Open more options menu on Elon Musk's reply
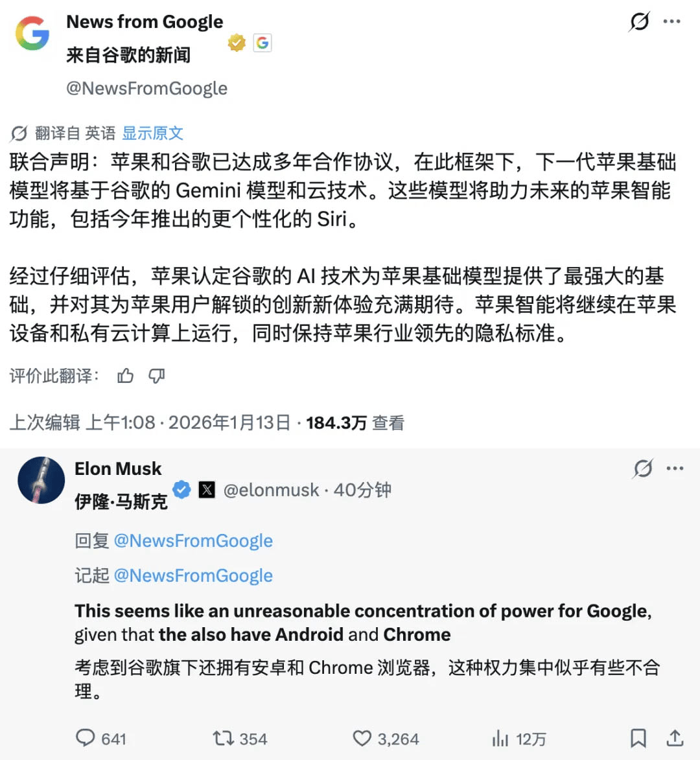This screenshot has width=700, height=760. [x=675, y=468]
